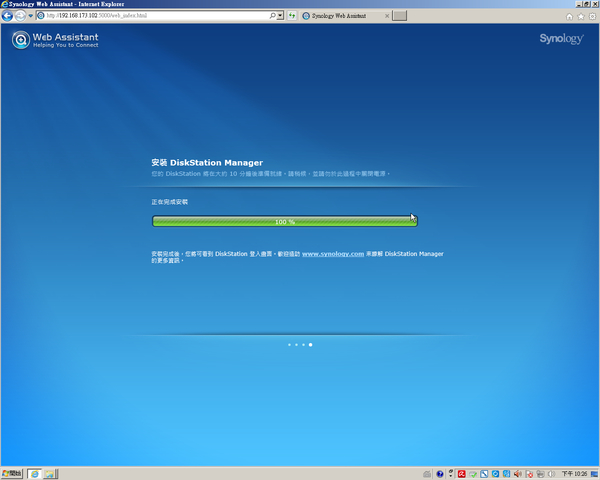Restore the Internet Explorer window size
The width and height of the screenshot is (600, 480).
[x=586, y=4]
